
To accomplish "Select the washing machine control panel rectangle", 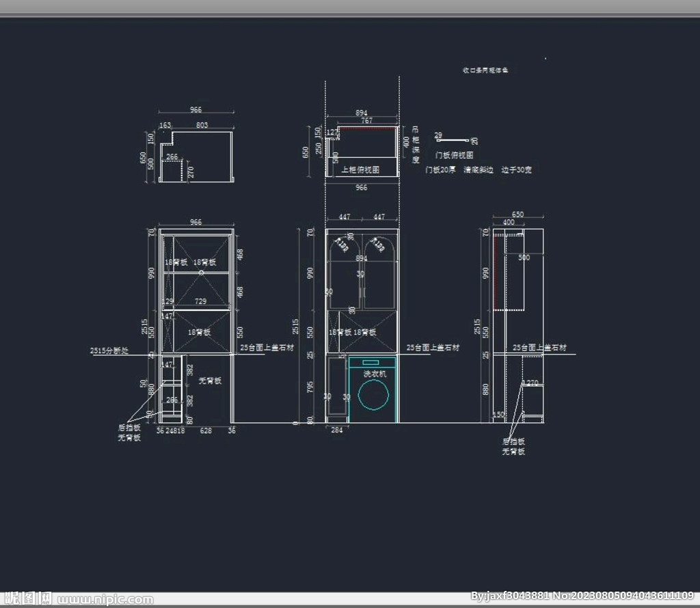I will pyautogui.click(x=371, y=363).
